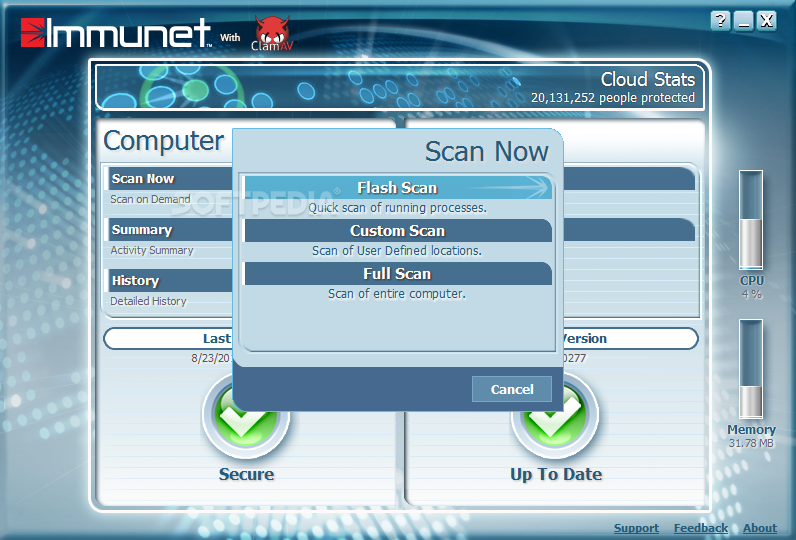796x540 pixels.
Task: Click 'Activity Summary' description
Action: pyautogui.click(x=152, y=250)
